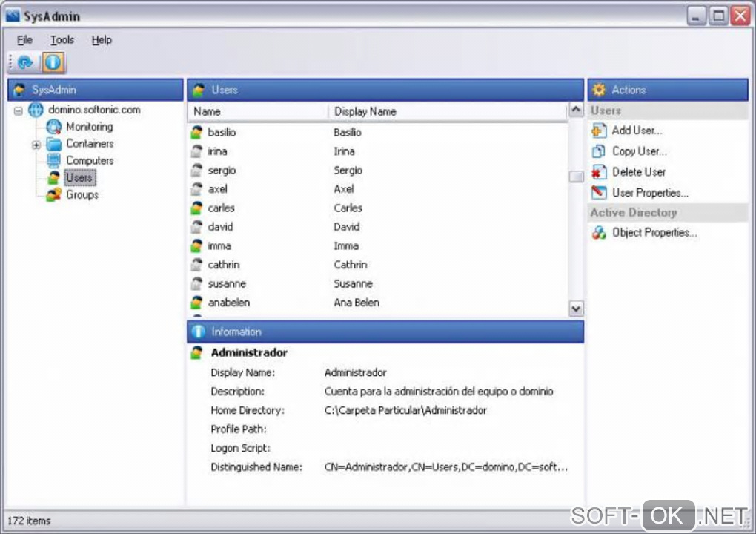Click the sergio user icon
This screenshot has height=534, width=756.
click(x=196, y=170)
